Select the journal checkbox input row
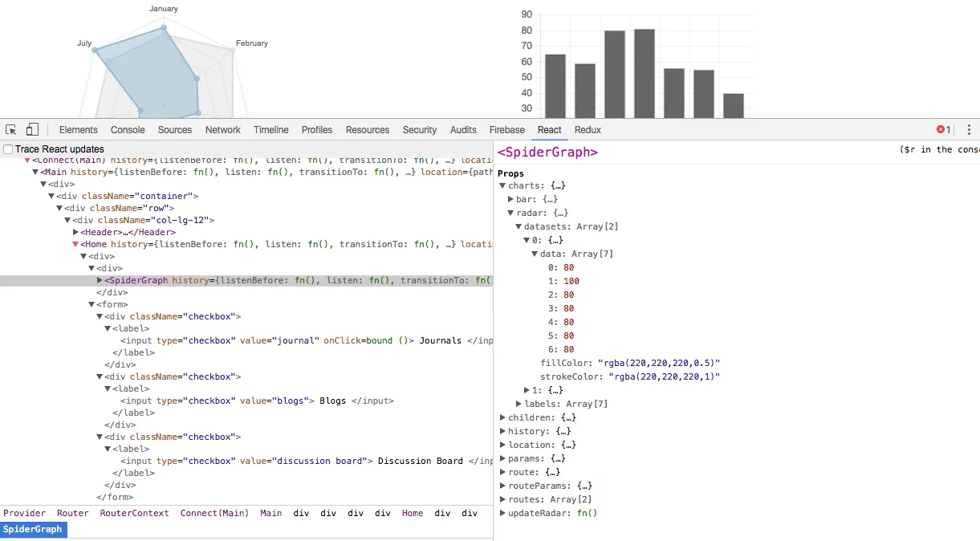The height and width of the screenshot is (541, 980). 307,340
